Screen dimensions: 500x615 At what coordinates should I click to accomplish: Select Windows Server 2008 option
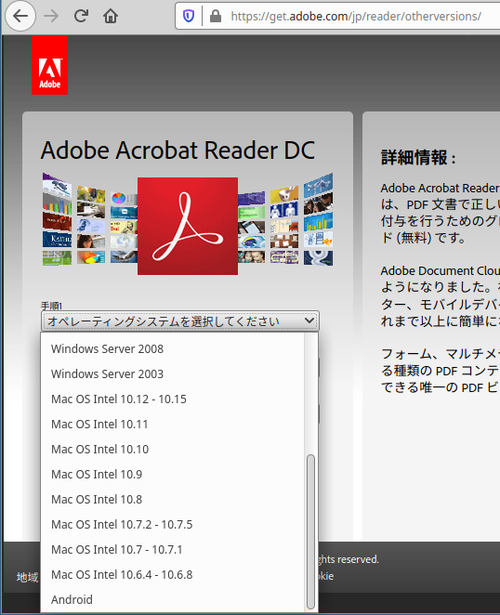coord(173,349)
